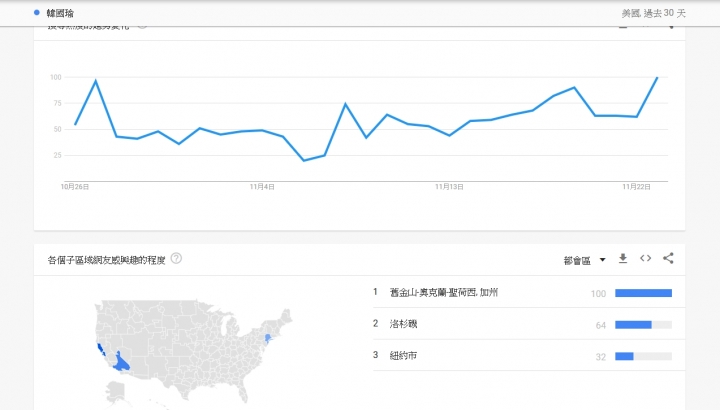Select 洛杉磯 in the region ranking
This screenshot has height=410, width=720.
tap(403, 324)
